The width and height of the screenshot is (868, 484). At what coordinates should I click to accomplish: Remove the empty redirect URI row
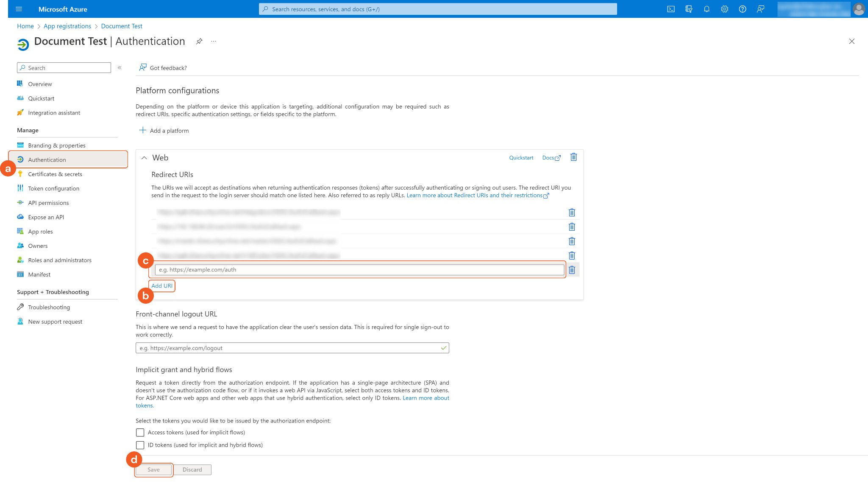click(572, 270)
